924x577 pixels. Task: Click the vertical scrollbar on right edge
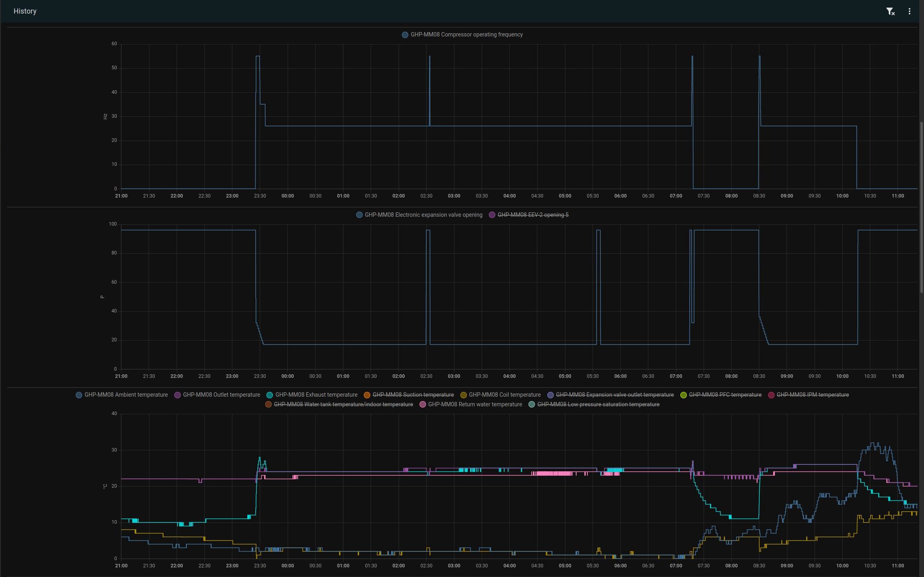[x=921, y=206]
